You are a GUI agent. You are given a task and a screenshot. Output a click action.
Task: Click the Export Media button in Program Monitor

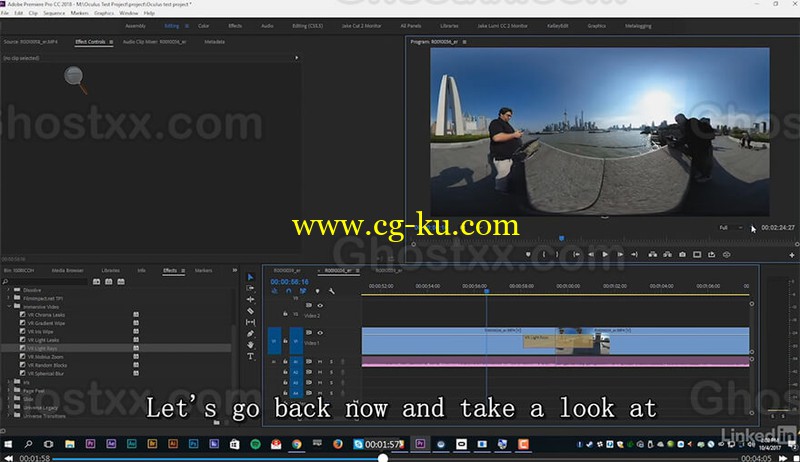pos(711,254)
